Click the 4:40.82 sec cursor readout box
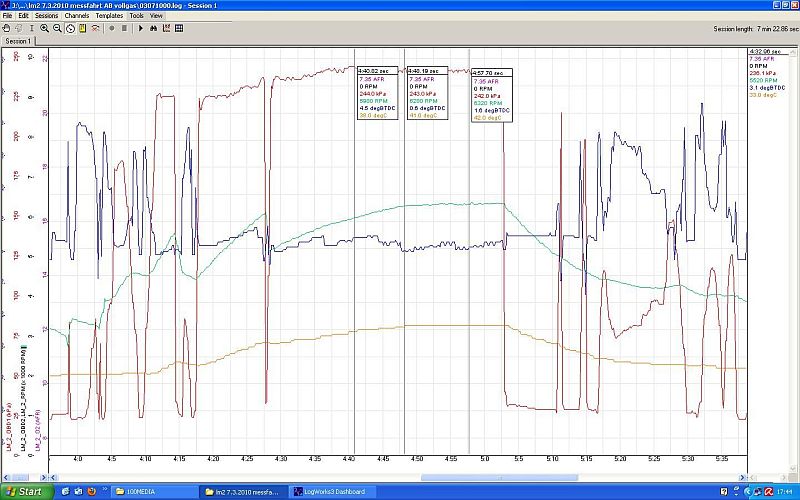Screen dimensions: 800x500 [377, 93]
